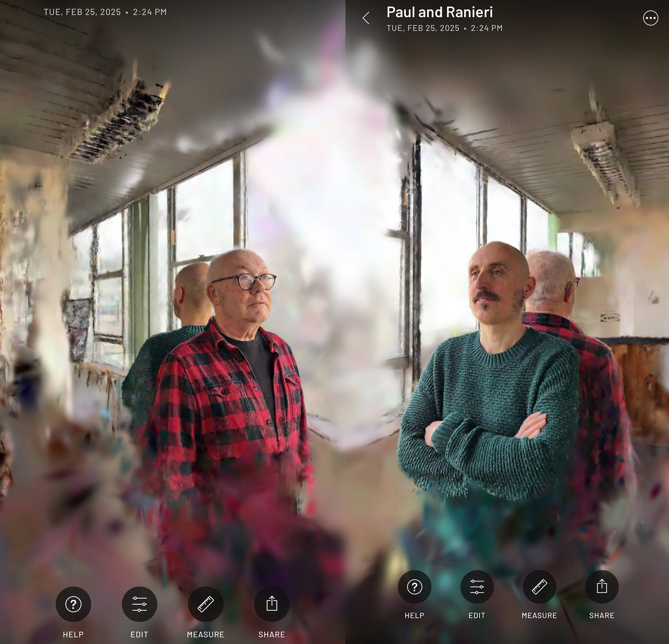Select Measure ruler tool in right screen
The width and height of the screenshot is (669, 644).
pos(539,587)
